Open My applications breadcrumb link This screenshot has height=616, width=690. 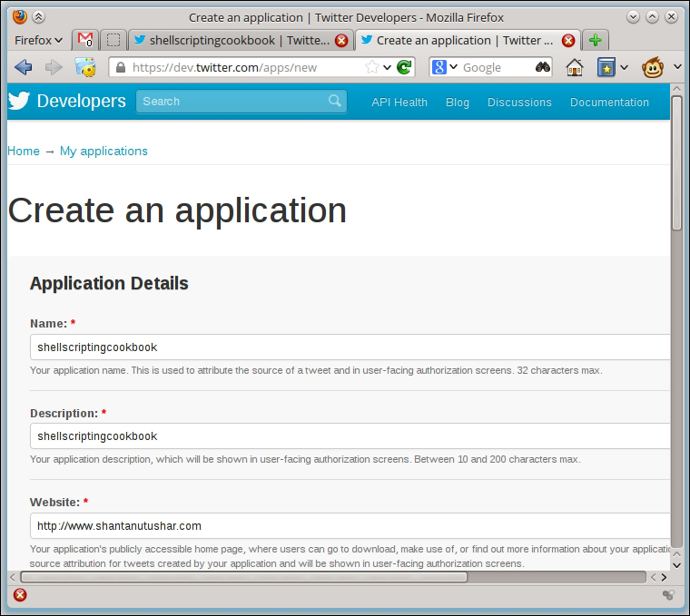click(103, 151)
